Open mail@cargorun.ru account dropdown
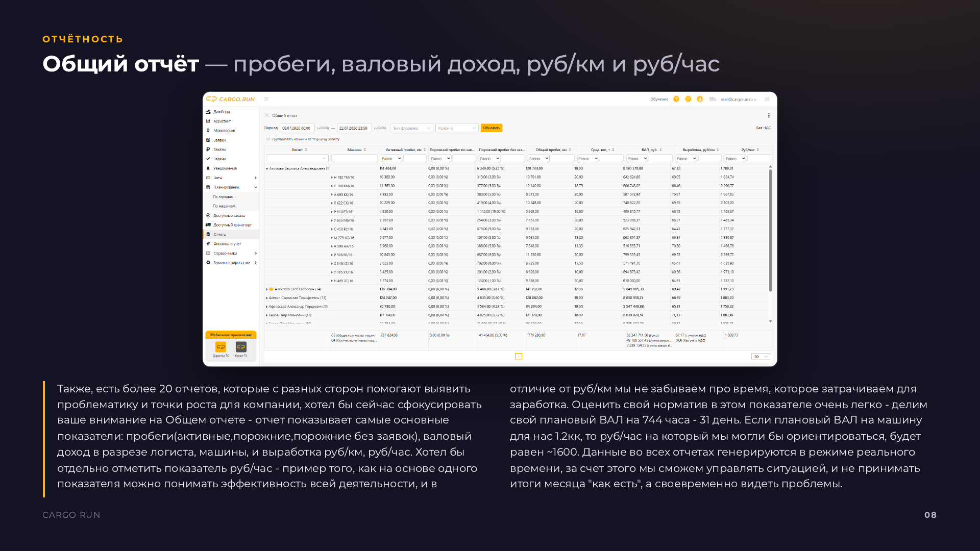 (x=739, y=99)
